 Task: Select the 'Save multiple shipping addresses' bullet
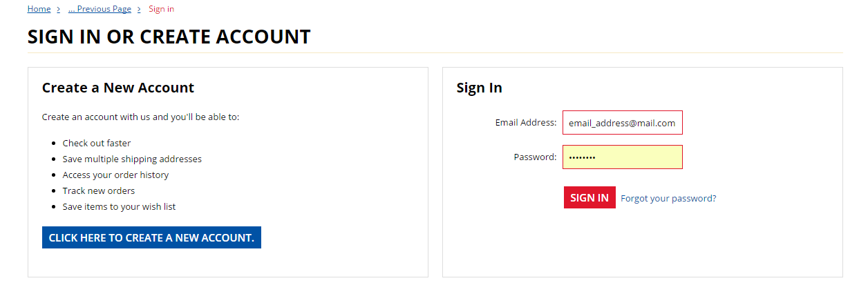(132, 159)
